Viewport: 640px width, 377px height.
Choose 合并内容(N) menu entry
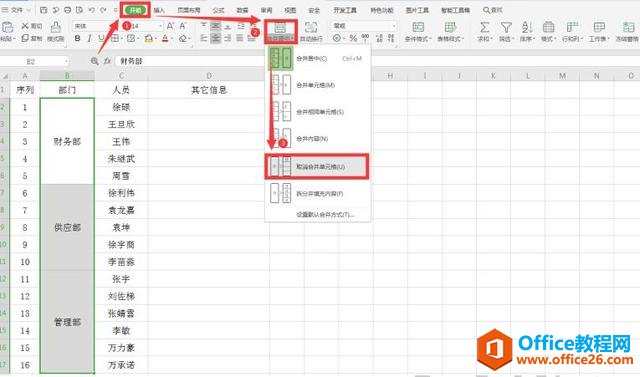[x=318, y=139]
